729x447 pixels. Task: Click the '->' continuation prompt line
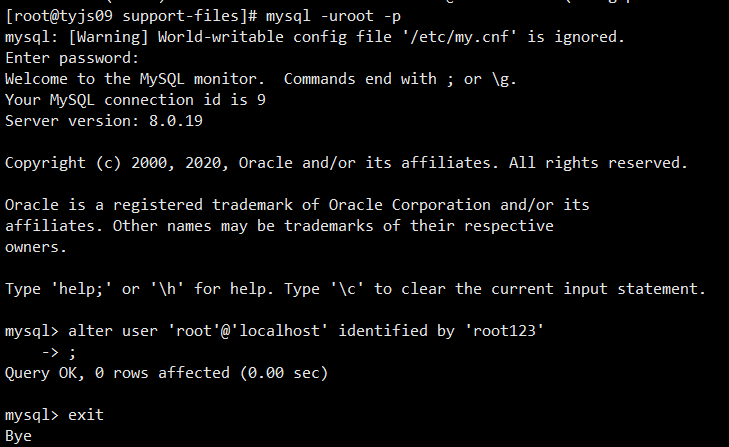59,352
